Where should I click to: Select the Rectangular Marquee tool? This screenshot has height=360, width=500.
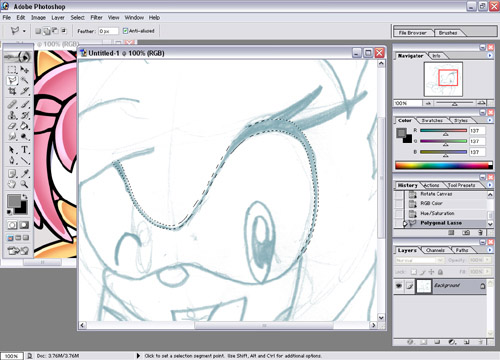tap(12, 70)
